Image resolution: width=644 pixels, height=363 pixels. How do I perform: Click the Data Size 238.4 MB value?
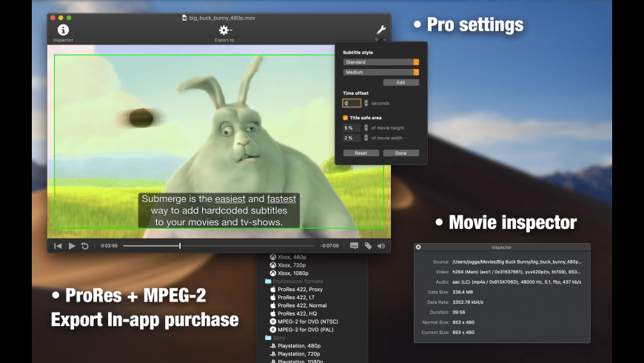point(463,292)
